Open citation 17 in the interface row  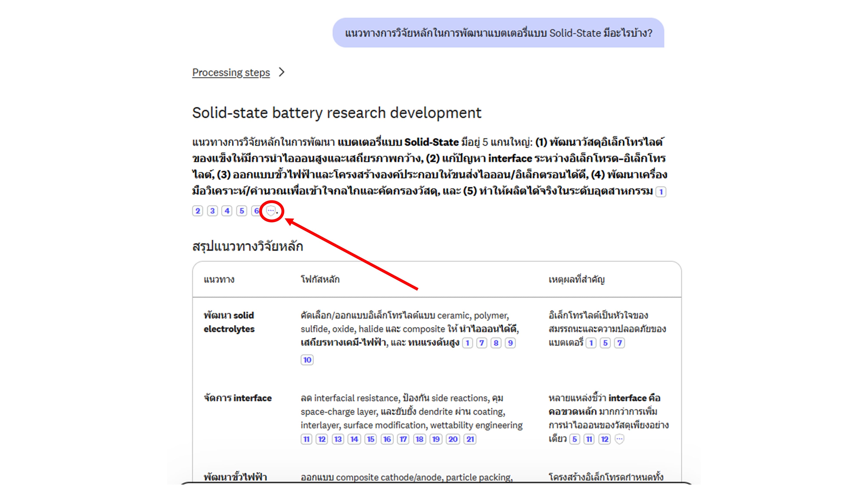click(403, 439)
